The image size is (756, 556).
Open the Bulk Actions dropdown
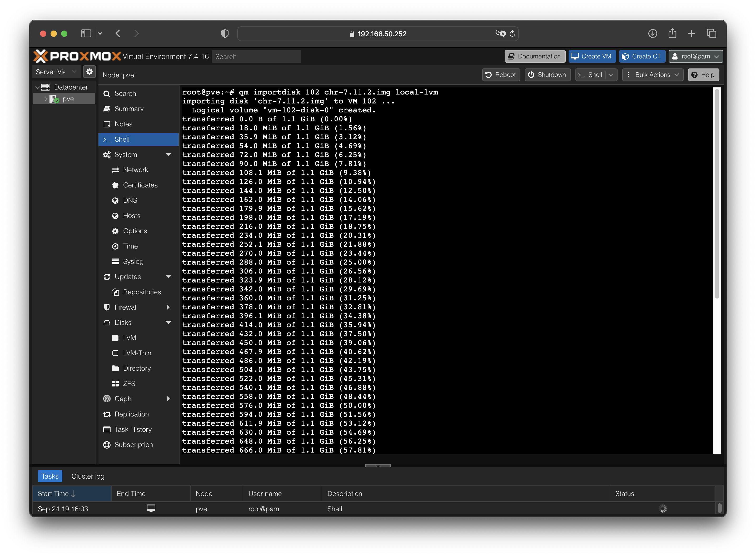coord(652,75)
